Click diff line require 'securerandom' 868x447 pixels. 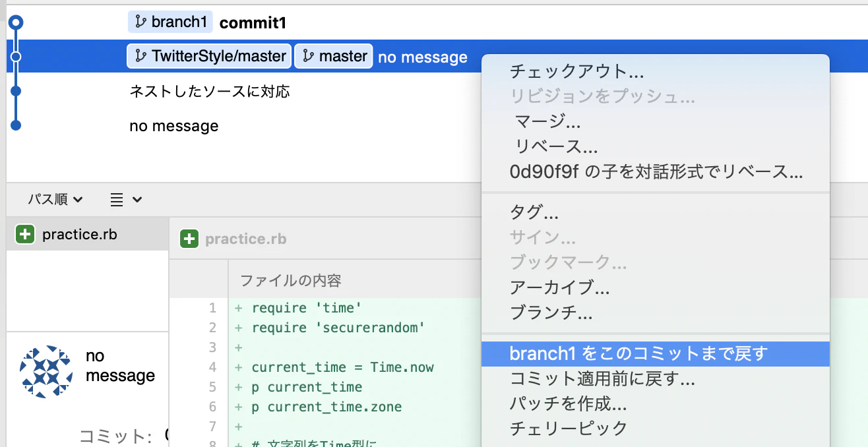[x=338, y=328]
